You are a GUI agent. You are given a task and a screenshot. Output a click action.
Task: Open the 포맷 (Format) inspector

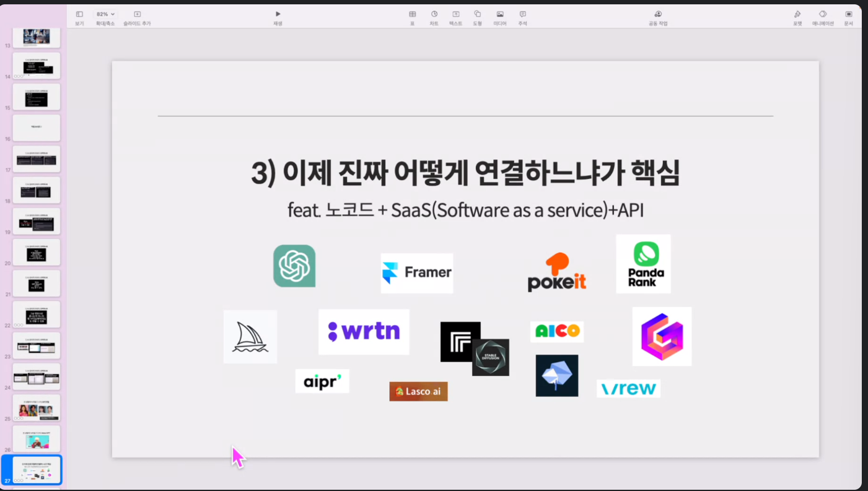tap(797, 14)
